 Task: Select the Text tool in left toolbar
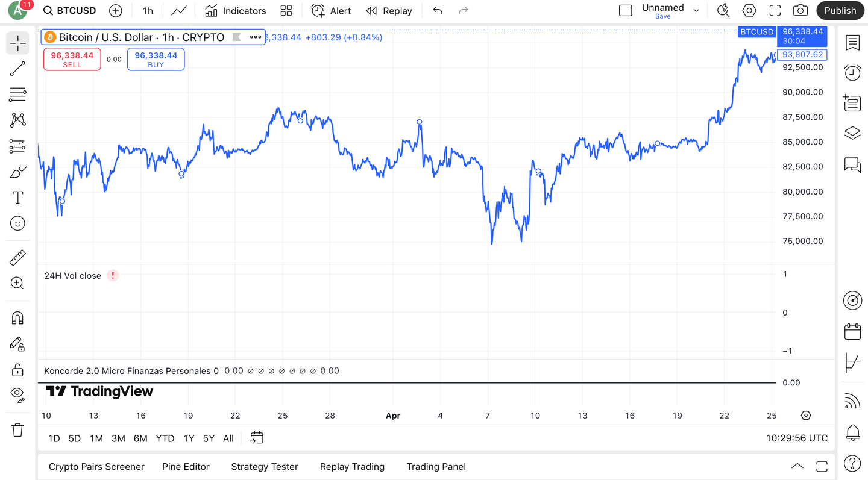pos(17,198)
